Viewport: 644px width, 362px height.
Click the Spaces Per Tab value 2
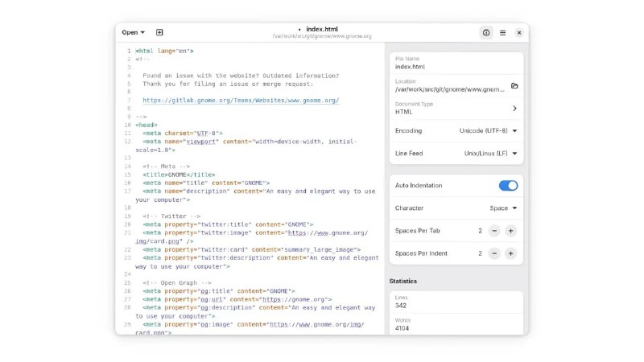click(480, 231)
